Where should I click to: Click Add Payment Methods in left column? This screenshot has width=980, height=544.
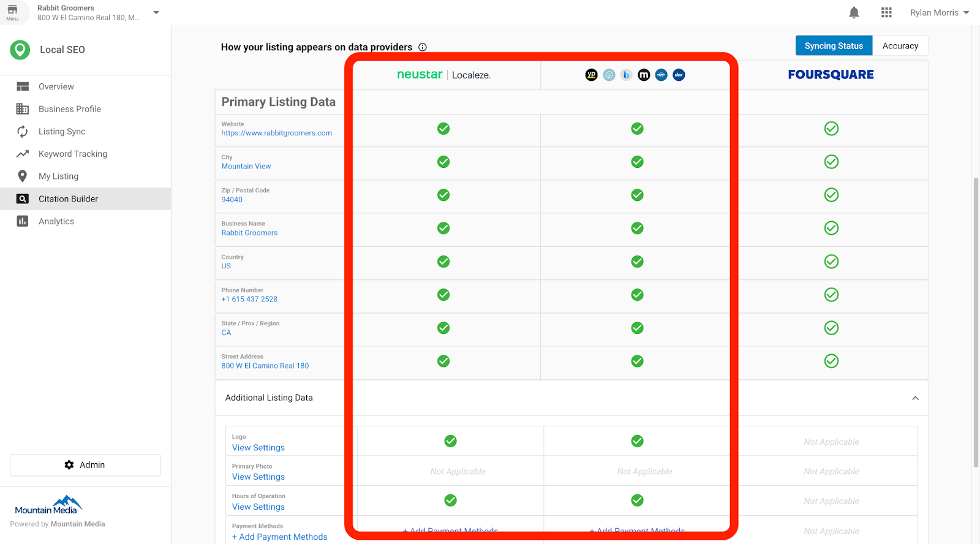(x=279, y=537)
